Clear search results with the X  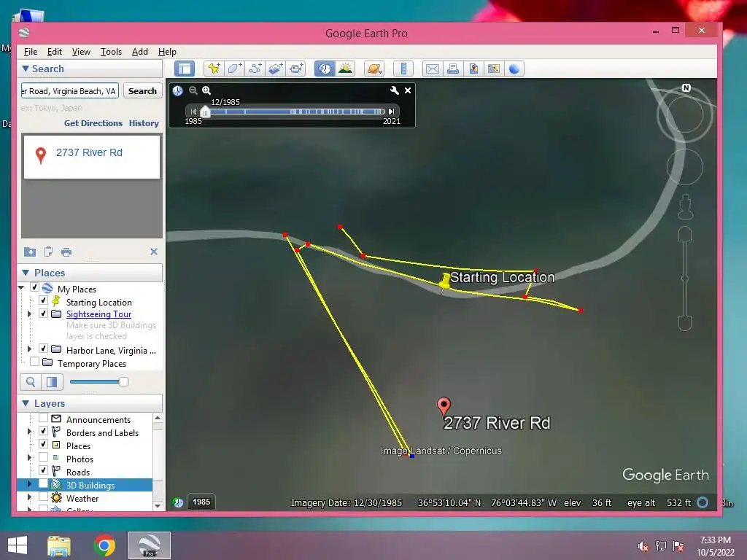point(154,252)
